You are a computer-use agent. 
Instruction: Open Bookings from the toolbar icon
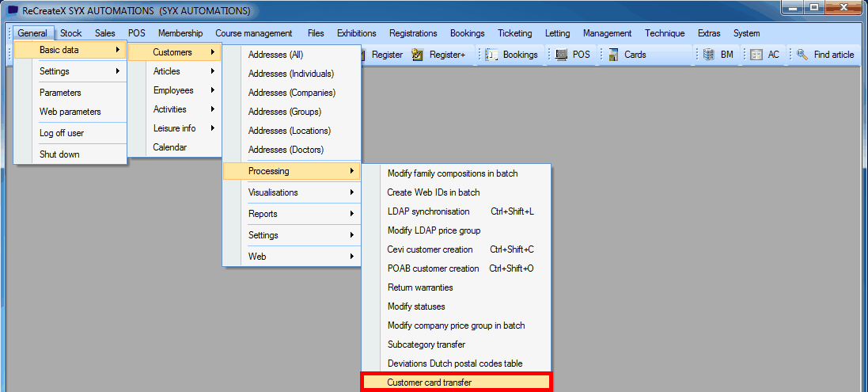click(x=492, y=55)
